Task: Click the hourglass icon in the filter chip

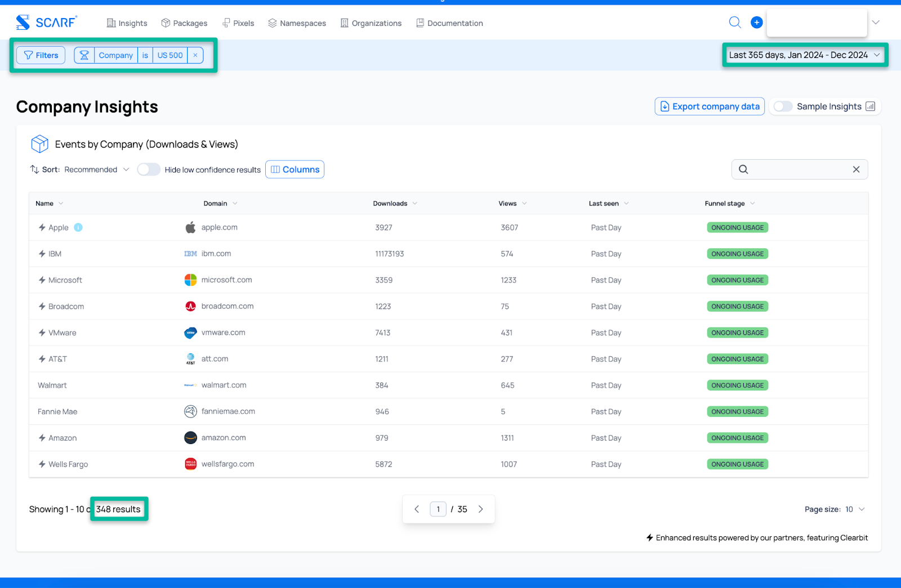Action: coord(84,55)
